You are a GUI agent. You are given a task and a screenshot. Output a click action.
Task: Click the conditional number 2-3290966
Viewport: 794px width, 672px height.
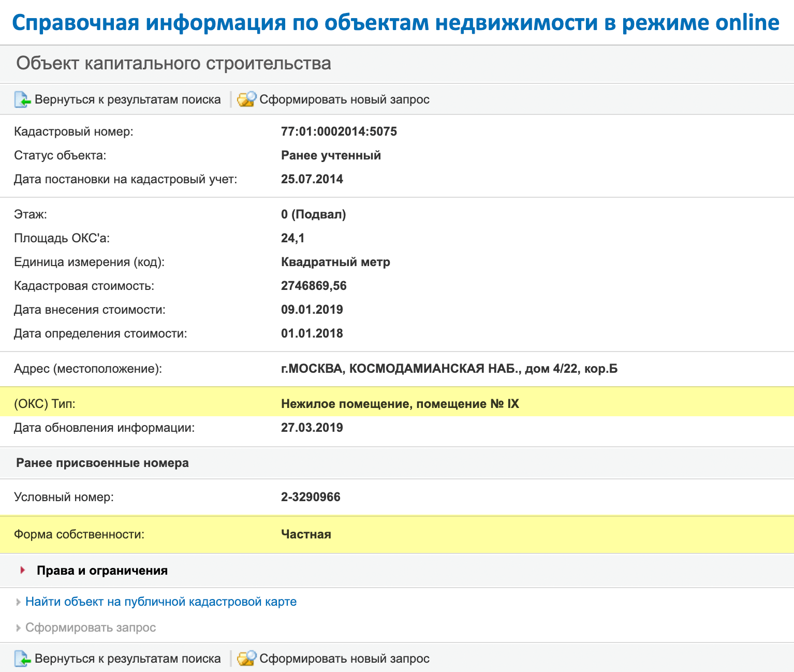pos(311,497)
